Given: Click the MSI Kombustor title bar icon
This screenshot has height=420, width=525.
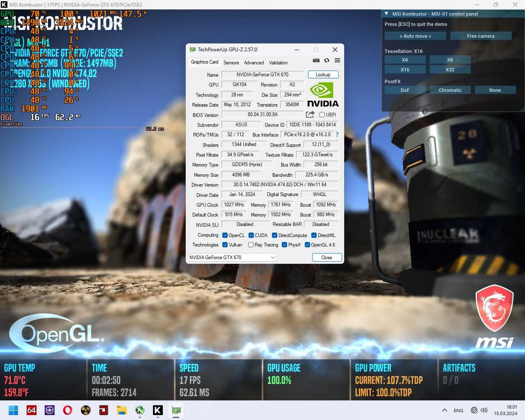Looking at the screenshot, I should click(4, 5).
